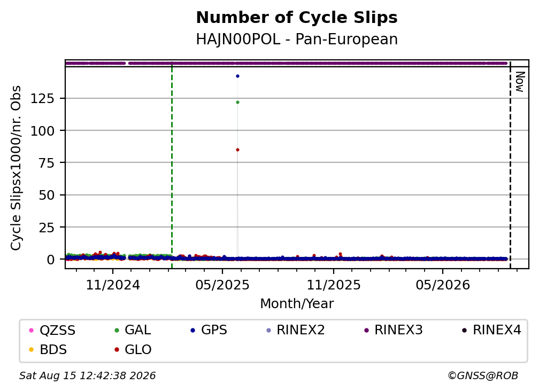The width and height of the screenshot is (539, 392).
Task: Click the subtitle 'HAJN00POL - Pan-European'
Action: coord(297,40)
